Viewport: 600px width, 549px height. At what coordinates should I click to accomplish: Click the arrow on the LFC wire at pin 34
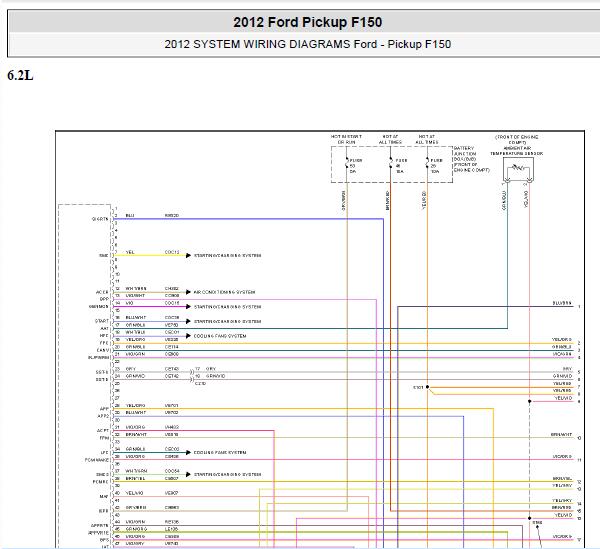[x=188, y=453]
